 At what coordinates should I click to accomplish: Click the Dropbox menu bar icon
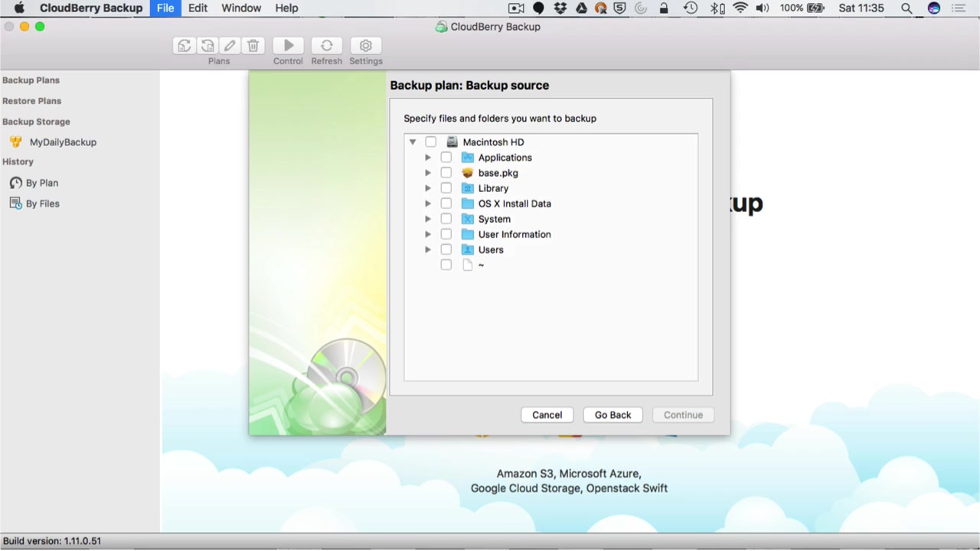(560, 8)
